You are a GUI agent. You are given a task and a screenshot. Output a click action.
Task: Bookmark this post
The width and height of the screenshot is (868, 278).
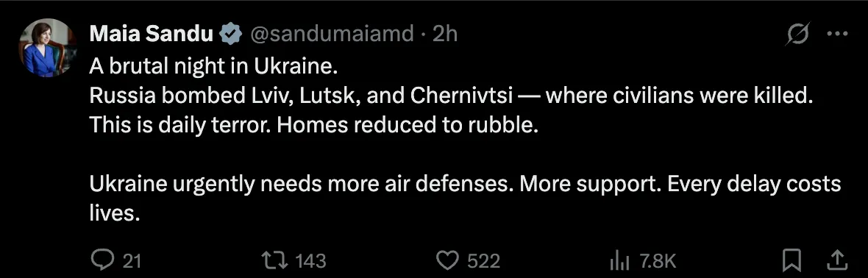click(x=792, y=260)
